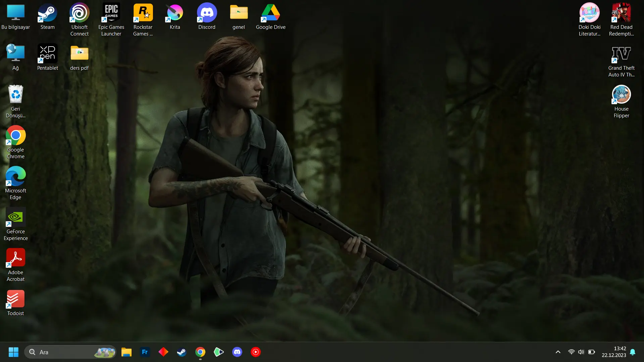
Task: Open the Windows Start menu
Action: click(13, 352)
